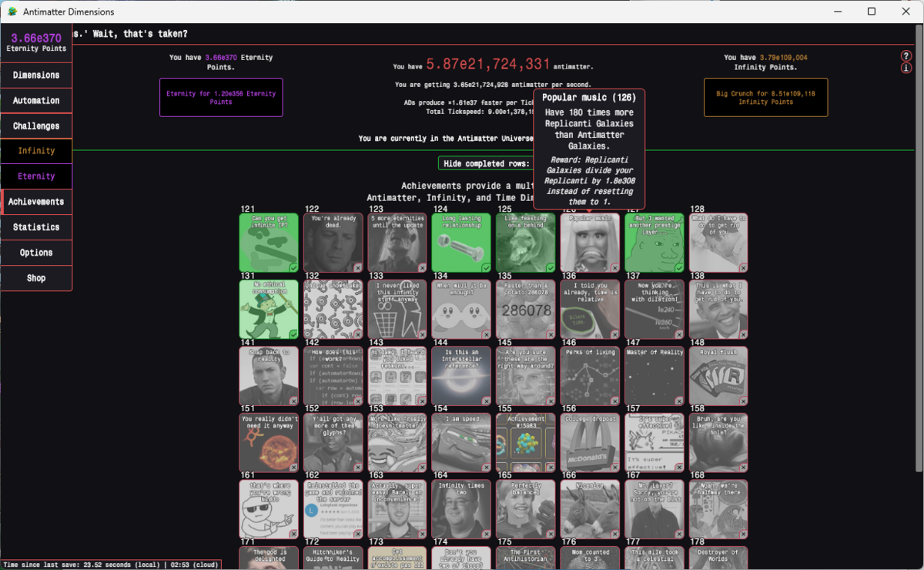Select 'Nicenice.' donkeys achievement
The width and height of the screenshot is (924, 570).
tap(590, 509)
